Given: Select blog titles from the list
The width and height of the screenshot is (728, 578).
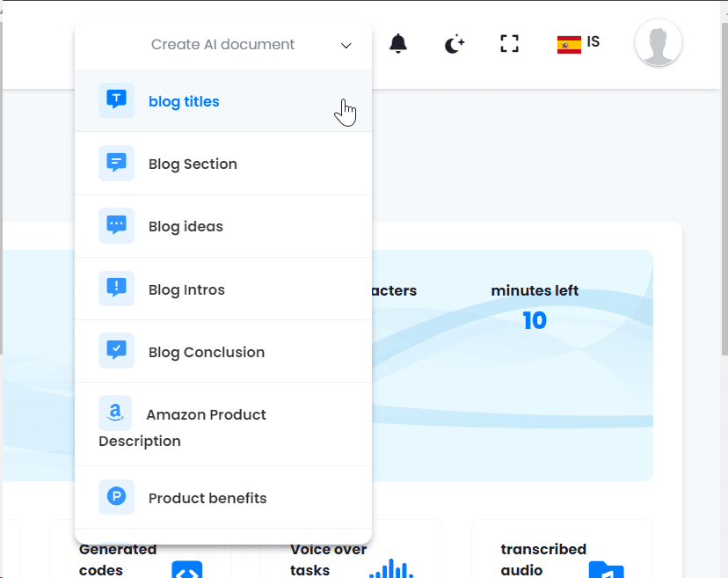Looking at the screenshot, I should [184, 101].
